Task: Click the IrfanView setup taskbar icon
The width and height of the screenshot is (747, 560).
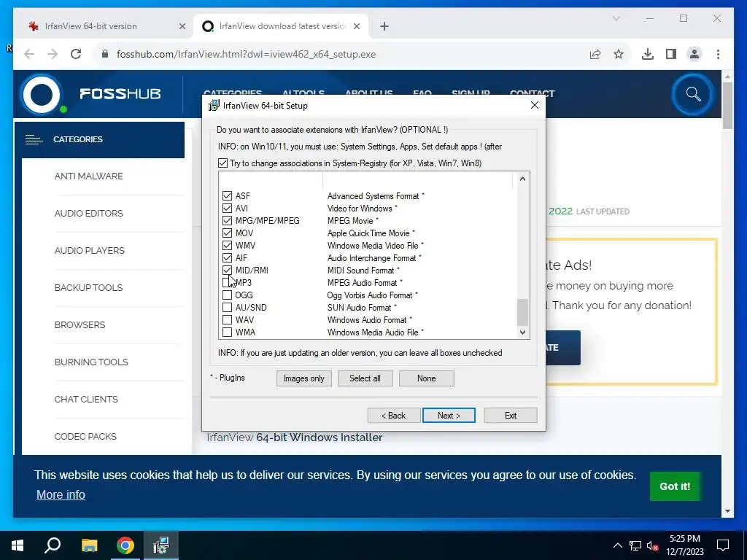Action: pos(161,545)
